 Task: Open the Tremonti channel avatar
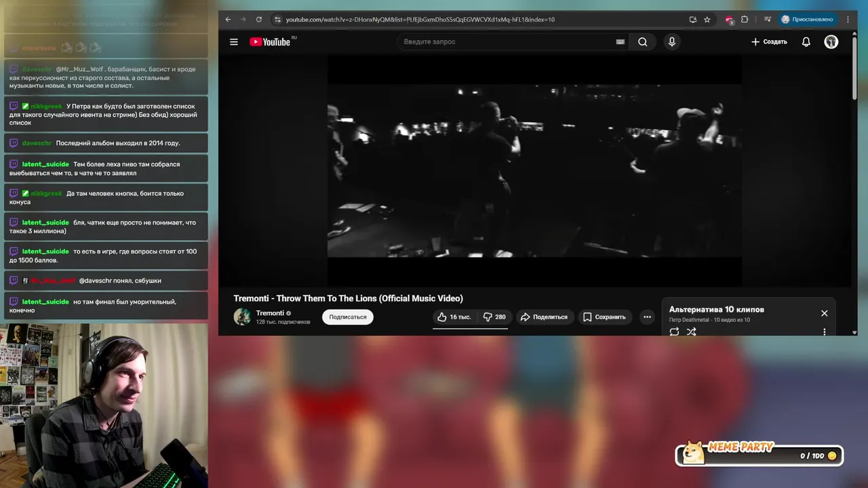242,317
